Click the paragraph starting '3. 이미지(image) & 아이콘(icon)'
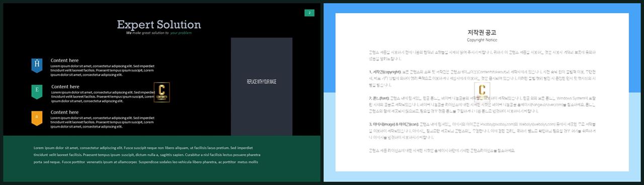Viewport: 644px width, 185px height. tap(482, 131)
